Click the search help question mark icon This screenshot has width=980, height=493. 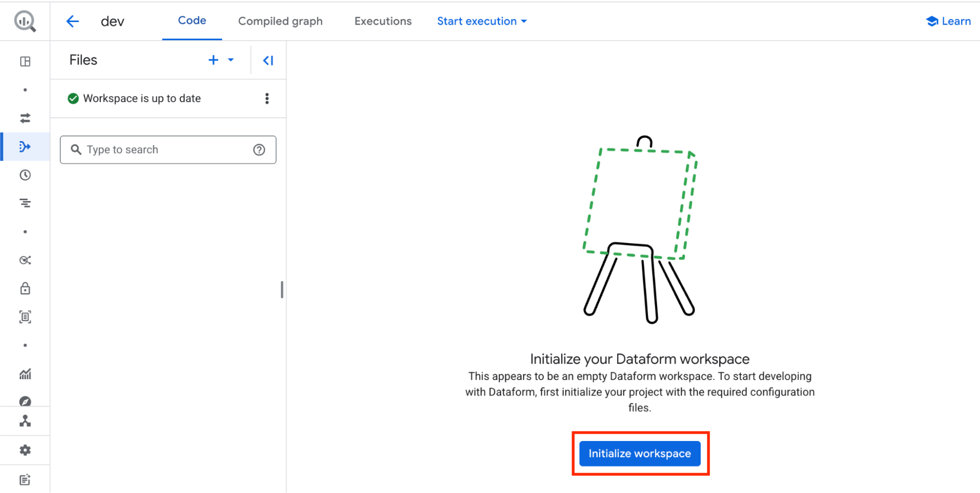[259, 150]
